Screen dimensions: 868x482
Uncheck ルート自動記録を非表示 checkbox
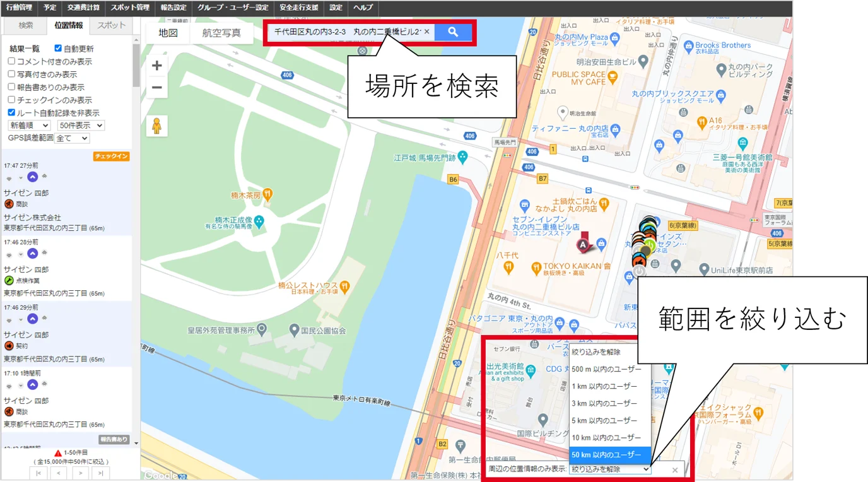click(x=11, y=112)
